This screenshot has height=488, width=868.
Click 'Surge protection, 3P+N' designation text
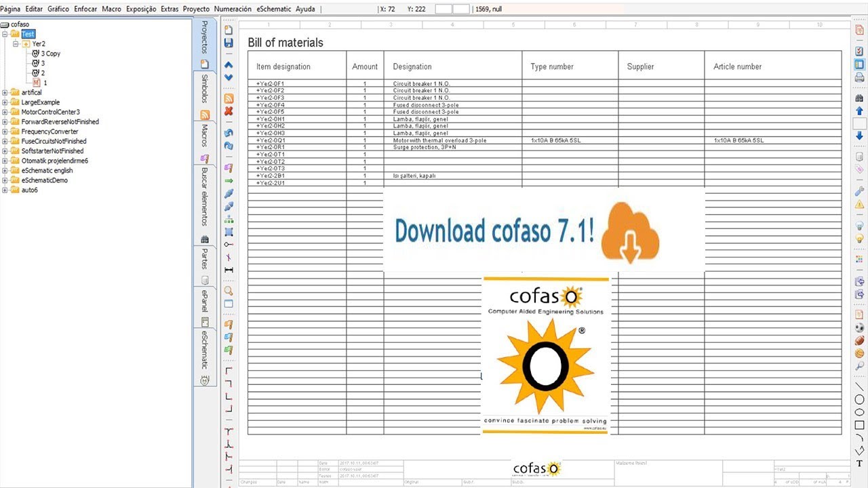[425, 147]
